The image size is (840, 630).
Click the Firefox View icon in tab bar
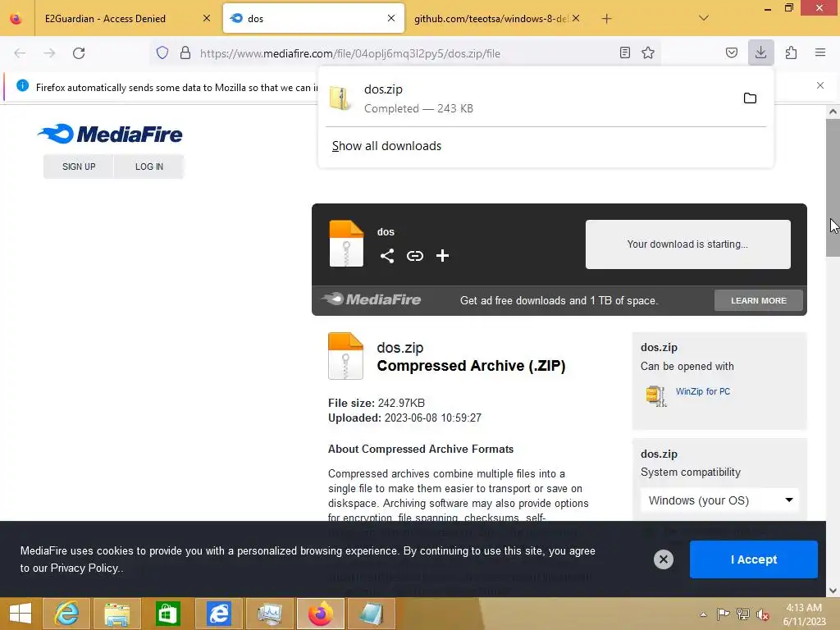[16, 18]
